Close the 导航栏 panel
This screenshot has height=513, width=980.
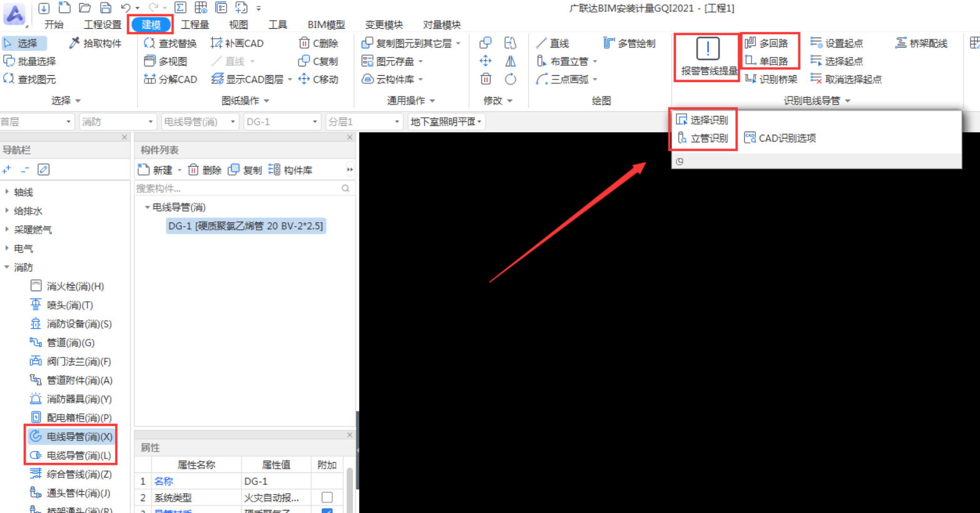[125, 137]
